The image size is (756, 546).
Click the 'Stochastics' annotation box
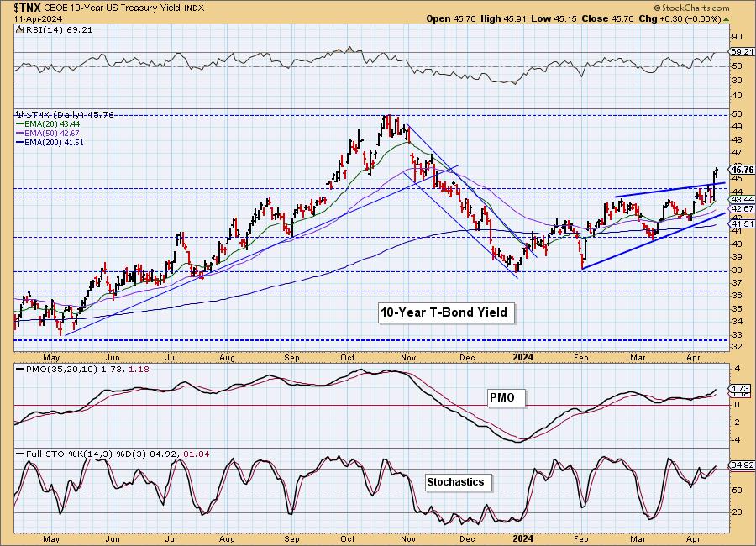[457, 482]
